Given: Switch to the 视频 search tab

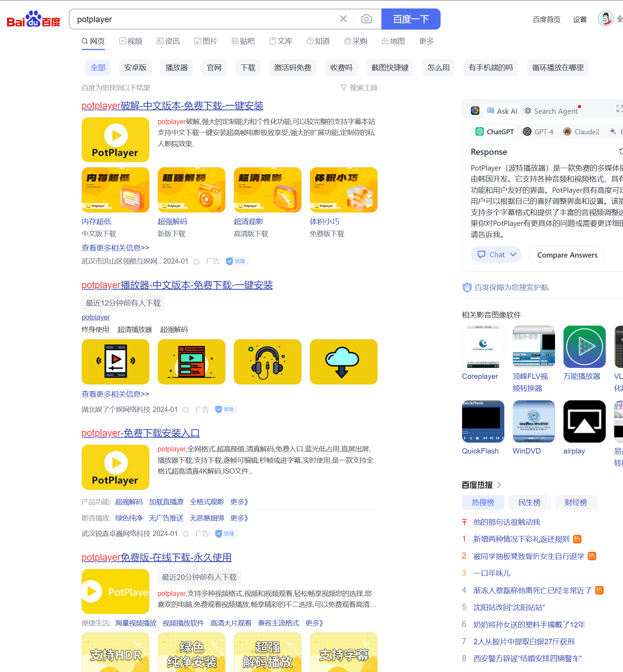Looking at the screenshot, I should [131, 41].
